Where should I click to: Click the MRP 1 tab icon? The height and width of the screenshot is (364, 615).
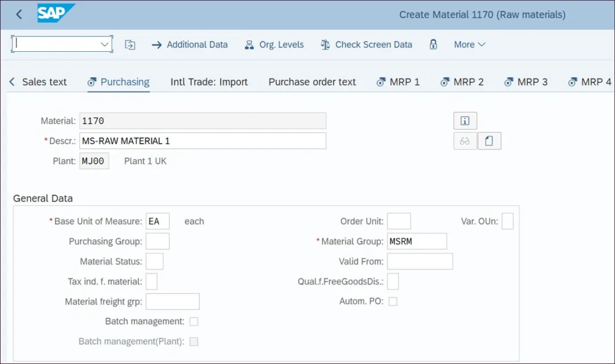tap(381, 82)
